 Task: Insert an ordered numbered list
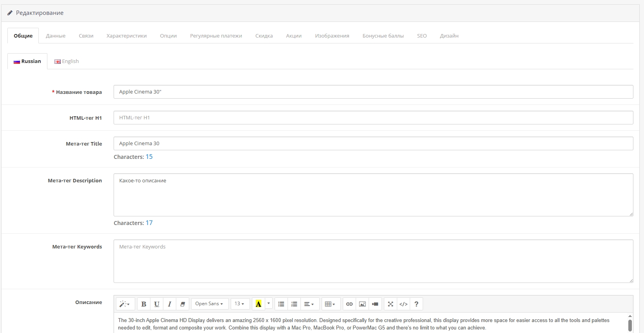294,304
